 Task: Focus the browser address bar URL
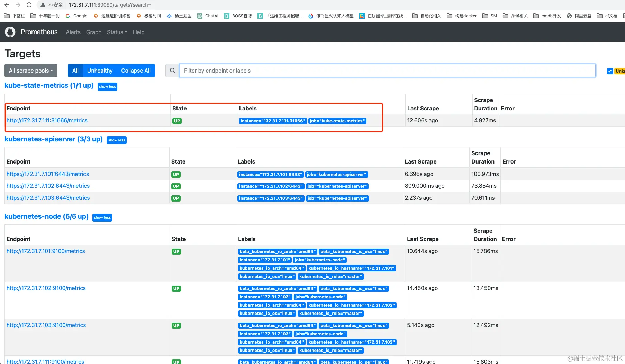tap(110, 5)
